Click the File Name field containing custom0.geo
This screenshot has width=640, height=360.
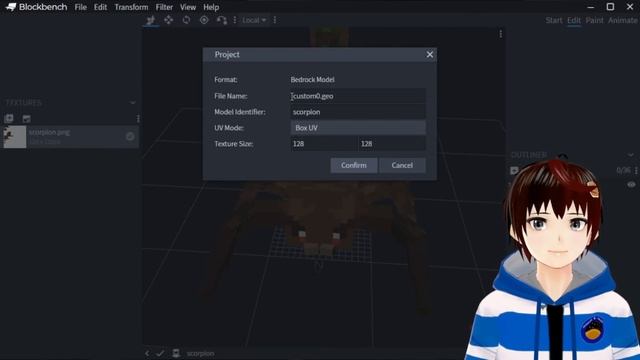point(358,96)
